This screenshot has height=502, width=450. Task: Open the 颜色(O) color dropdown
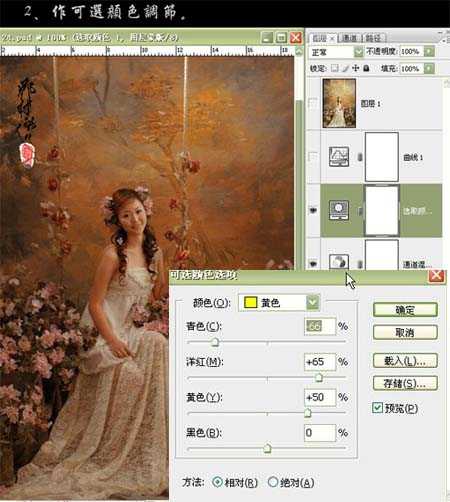[x=313, y=303]
